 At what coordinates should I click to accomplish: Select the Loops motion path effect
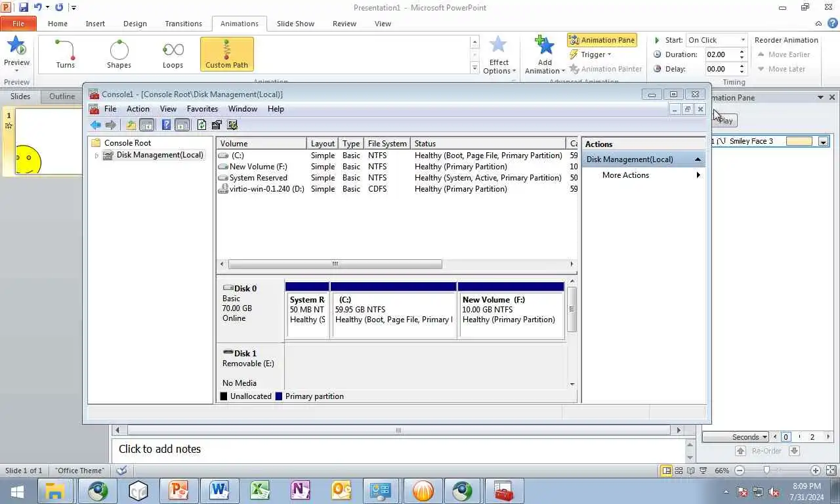point(173,54)
